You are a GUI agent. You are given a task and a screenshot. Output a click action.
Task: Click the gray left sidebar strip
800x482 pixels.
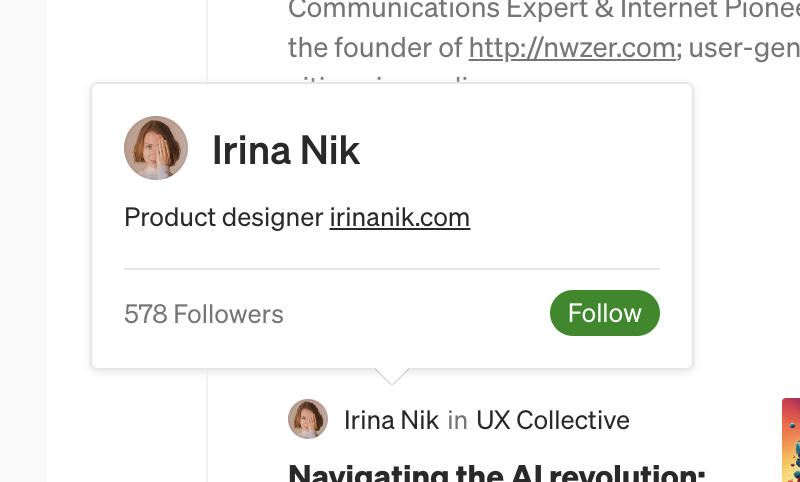pyautogui.click(x=23, y=240)
